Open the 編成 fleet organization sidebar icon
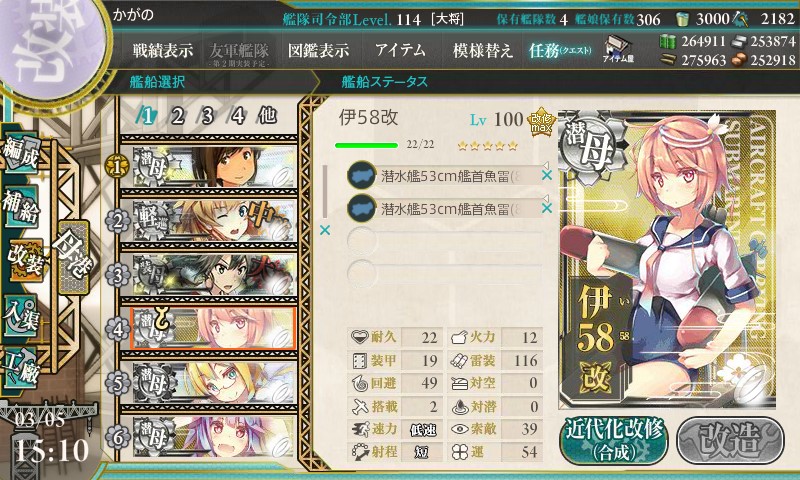 [21, 153]
